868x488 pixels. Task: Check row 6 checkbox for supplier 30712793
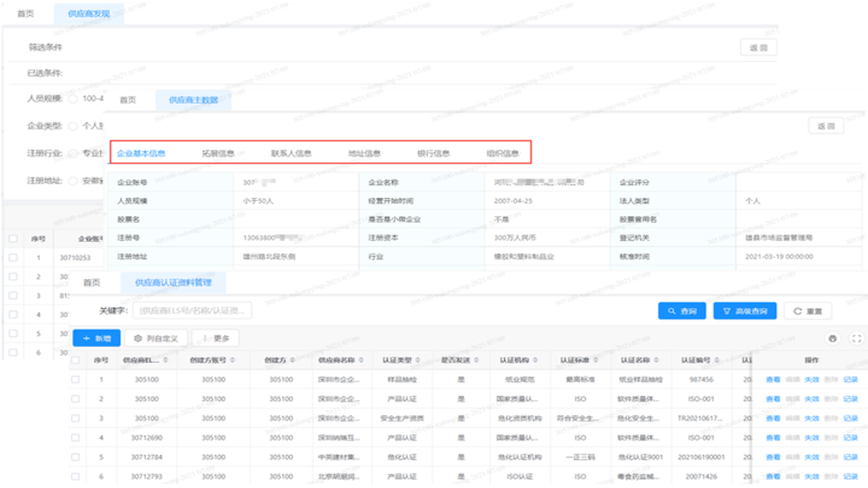pos(75,476)
